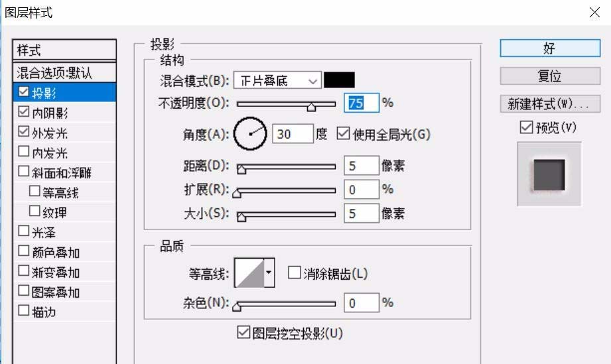Click the 好 button
Image resolution: width=611 pixels, height=364 pixels.
[x=549, y=48]
